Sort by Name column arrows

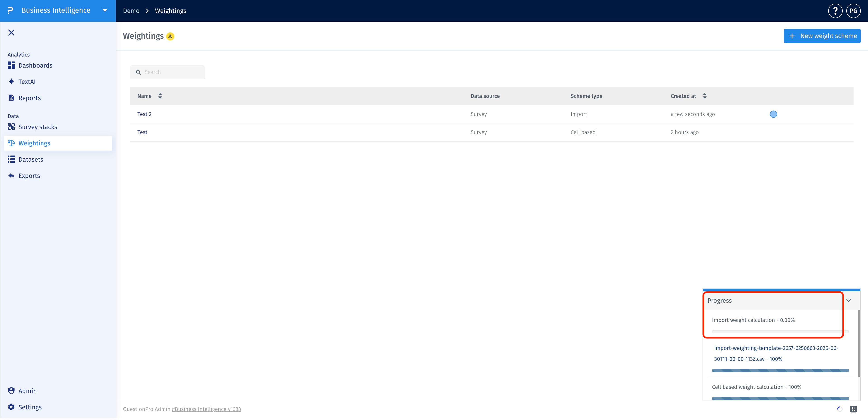[160, 96]
